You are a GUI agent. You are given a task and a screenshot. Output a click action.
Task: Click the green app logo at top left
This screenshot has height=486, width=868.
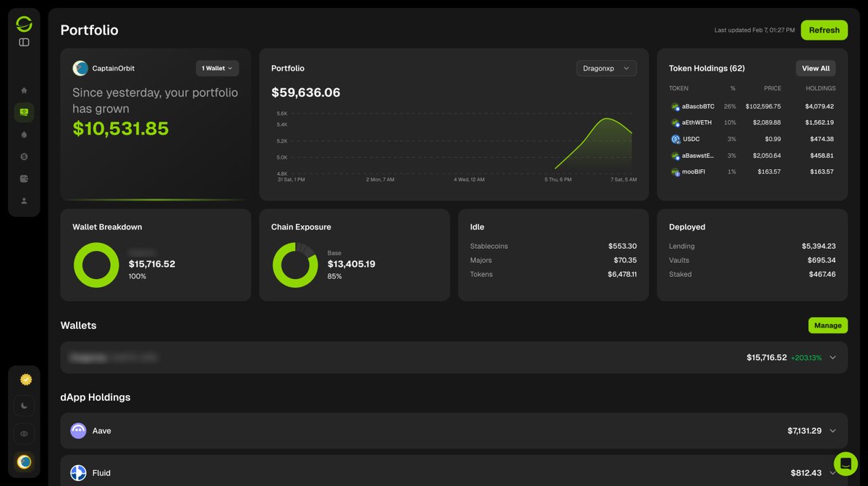click(x=24, y=22)
